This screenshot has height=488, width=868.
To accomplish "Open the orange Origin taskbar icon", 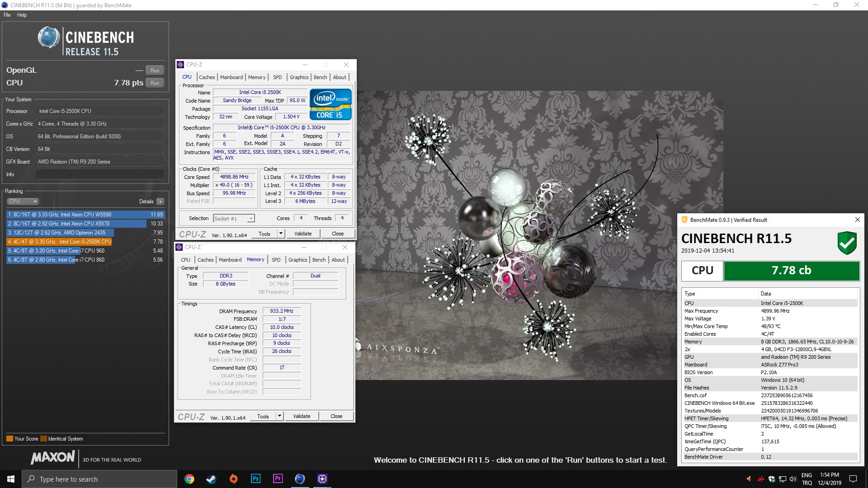I will (x=233, y=479).
